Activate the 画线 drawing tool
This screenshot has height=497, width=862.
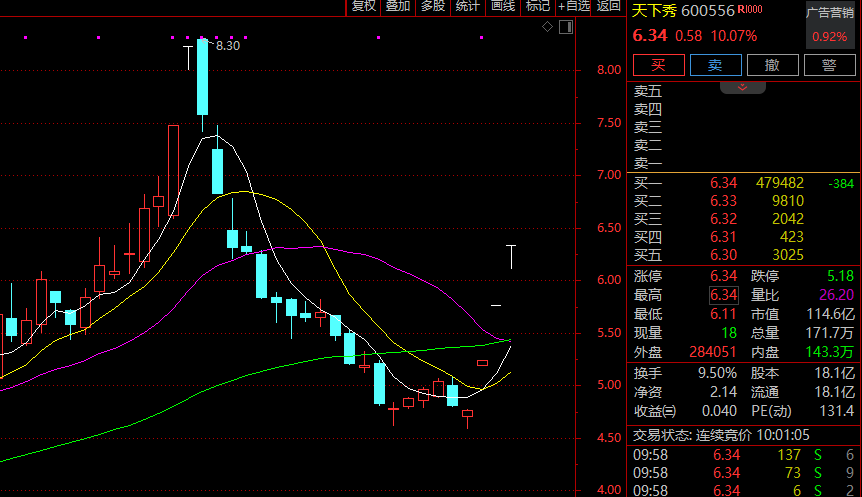[x=502, y=7]
